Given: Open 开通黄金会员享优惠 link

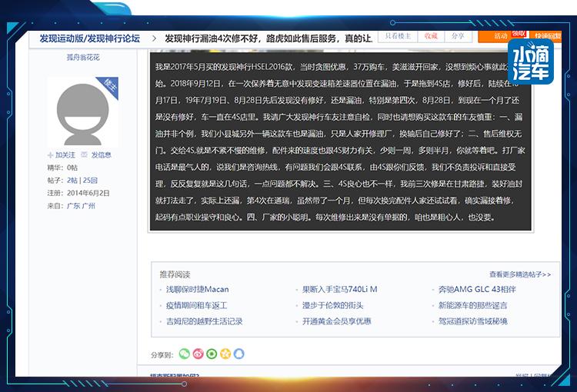Looking at the screenshot, I should coord(336,321).
